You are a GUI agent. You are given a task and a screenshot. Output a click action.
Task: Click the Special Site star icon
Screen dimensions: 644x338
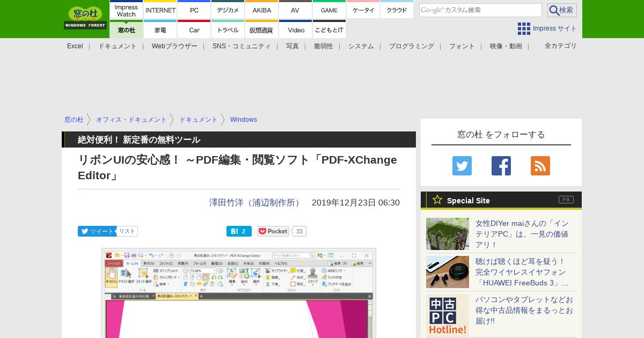437,200
